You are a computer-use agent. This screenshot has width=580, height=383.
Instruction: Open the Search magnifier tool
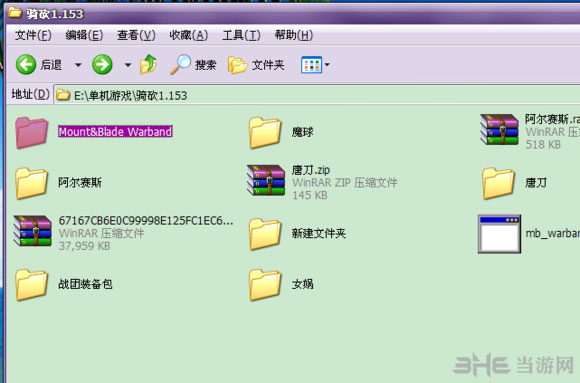pyautogui.click(x=180, y=64)
